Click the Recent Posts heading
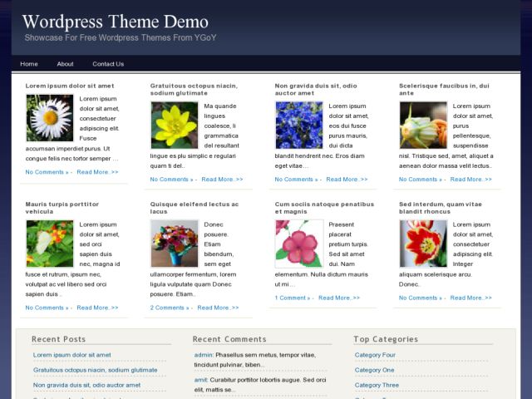532x399 pixels. (59, 339)
